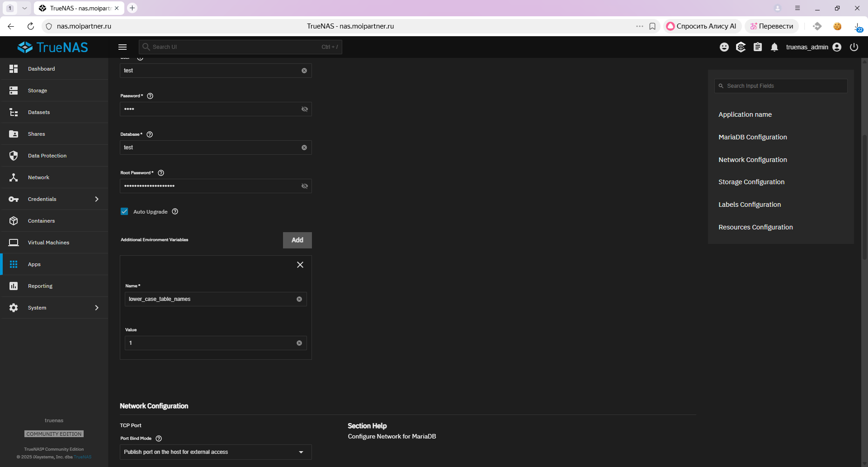This screenshot has width=868, height=467.
Task: Open the Port Bind Mode dropdown
Action: point(215,452)
